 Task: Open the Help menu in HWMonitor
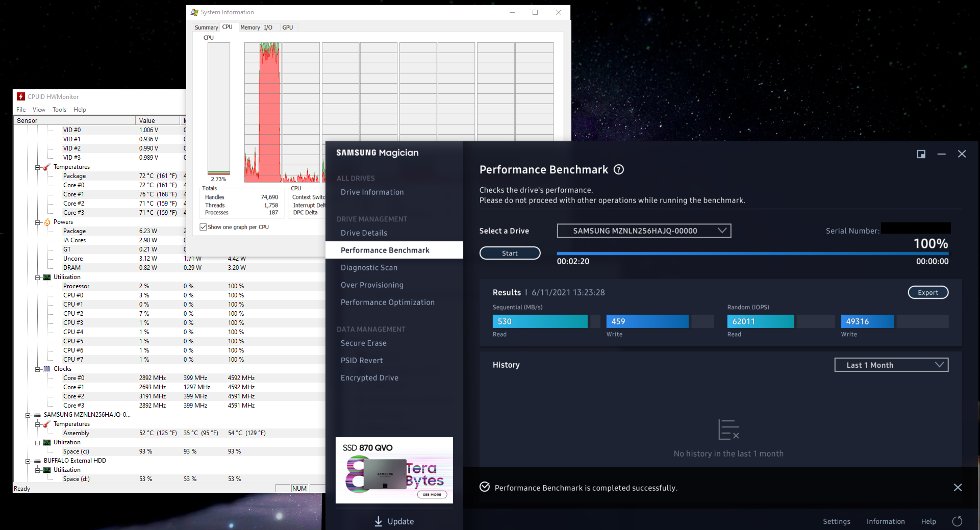point(80,110)
